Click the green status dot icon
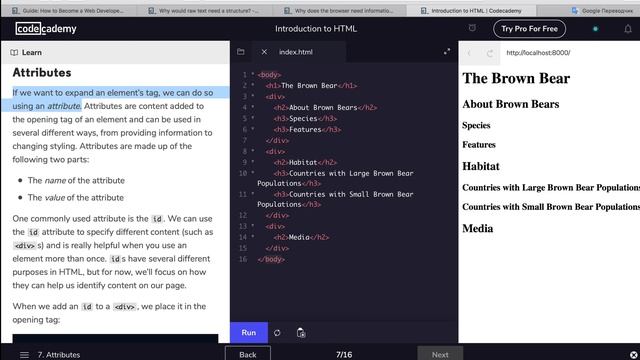 (x=596, y=29)
